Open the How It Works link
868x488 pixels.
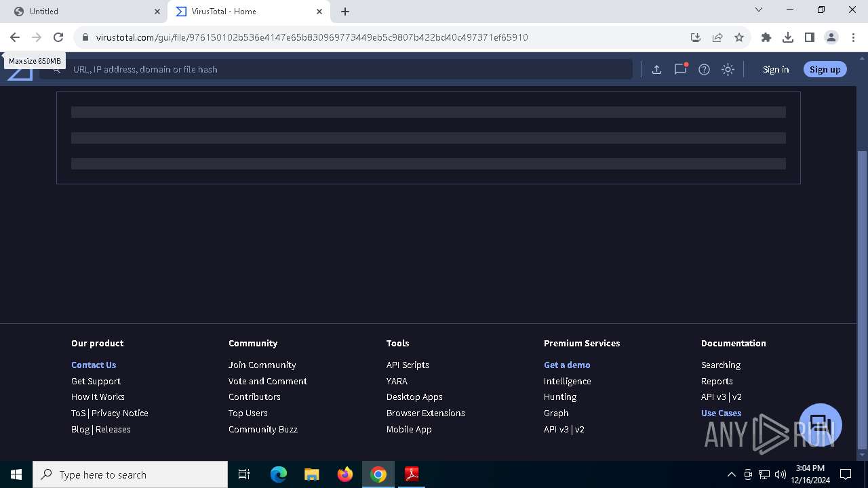(x=98, y=396)
